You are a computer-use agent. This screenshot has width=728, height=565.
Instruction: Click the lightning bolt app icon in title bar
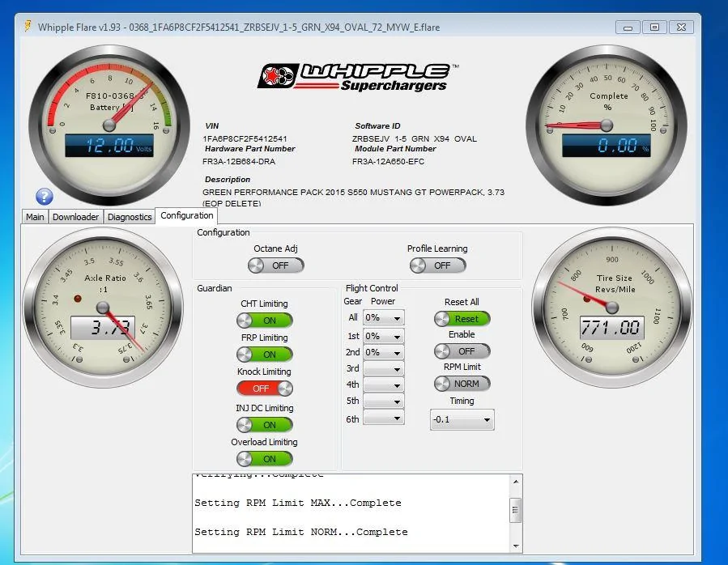(x=28, y=26)
